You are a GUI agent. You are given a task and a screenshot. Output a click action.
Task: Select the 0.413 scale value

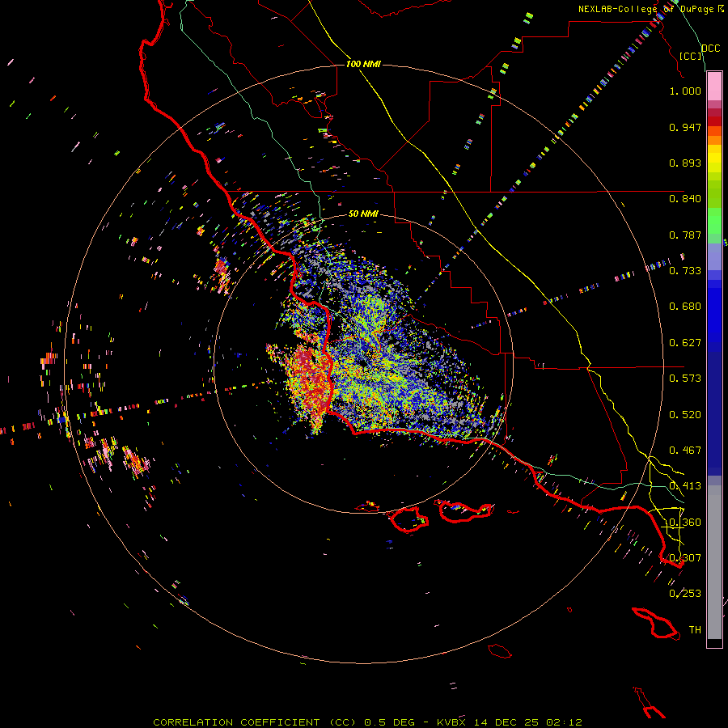[x=685, y=486]
